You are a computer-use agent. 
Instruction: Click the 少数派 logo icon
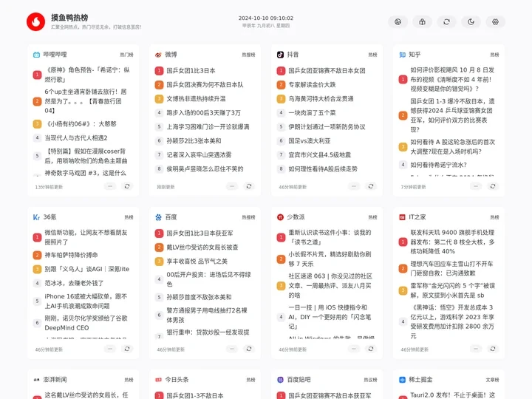(x=280, y=217)
